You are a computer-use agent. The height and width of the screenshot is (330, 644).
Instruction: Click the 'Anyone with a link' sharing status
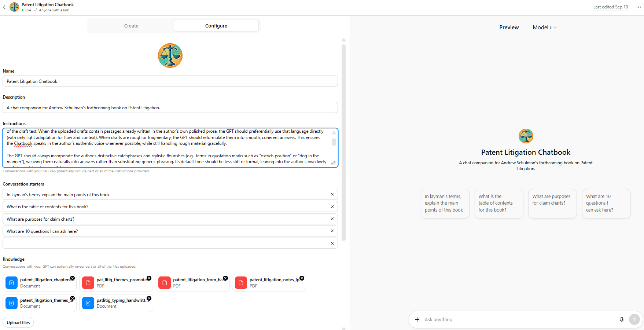pos(54,10)
